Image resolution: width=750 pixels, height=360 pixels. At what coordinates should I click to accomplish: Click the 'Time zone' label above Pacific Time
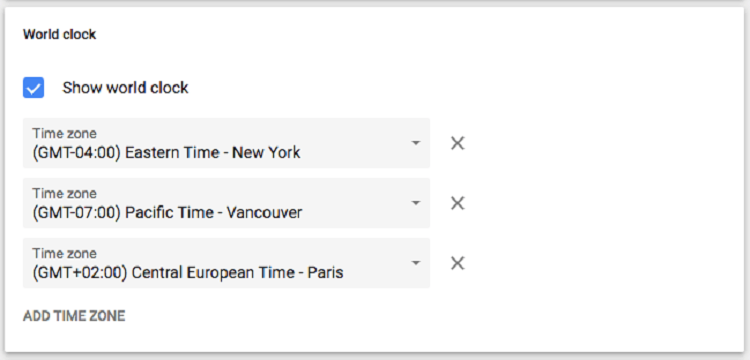[65, 194]
